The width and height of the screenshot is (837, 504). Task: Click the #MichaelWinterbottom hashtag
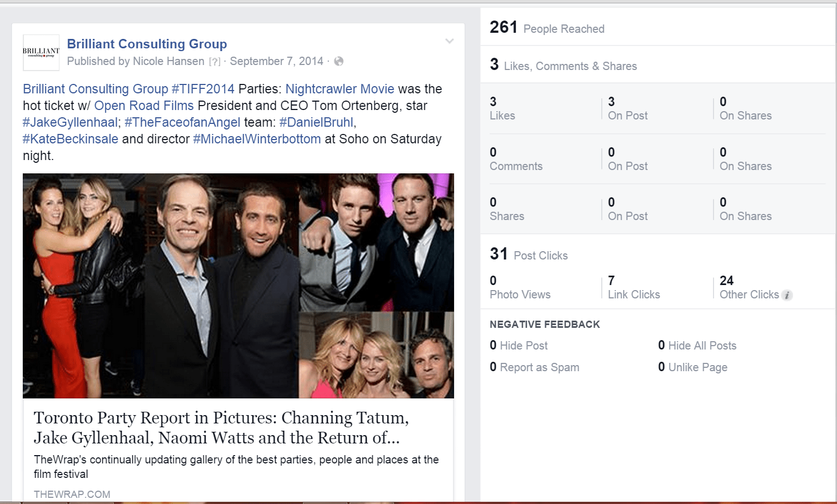click(x=257, y=139)
